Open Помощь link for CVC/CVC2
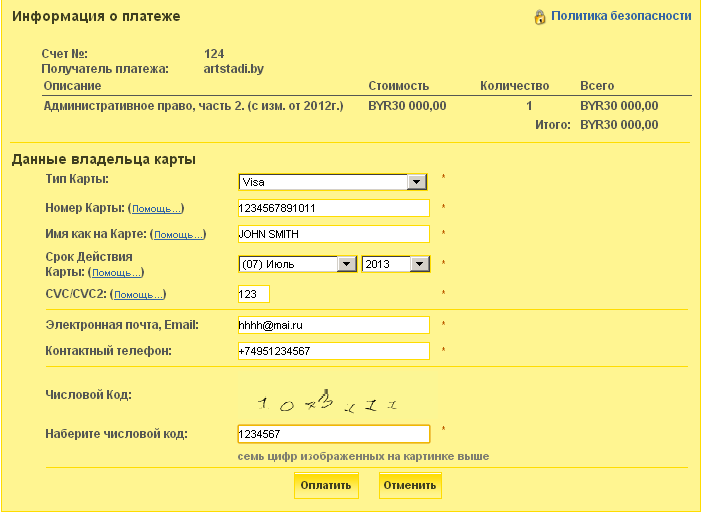The image size is (702, 513). click(137, 296)
